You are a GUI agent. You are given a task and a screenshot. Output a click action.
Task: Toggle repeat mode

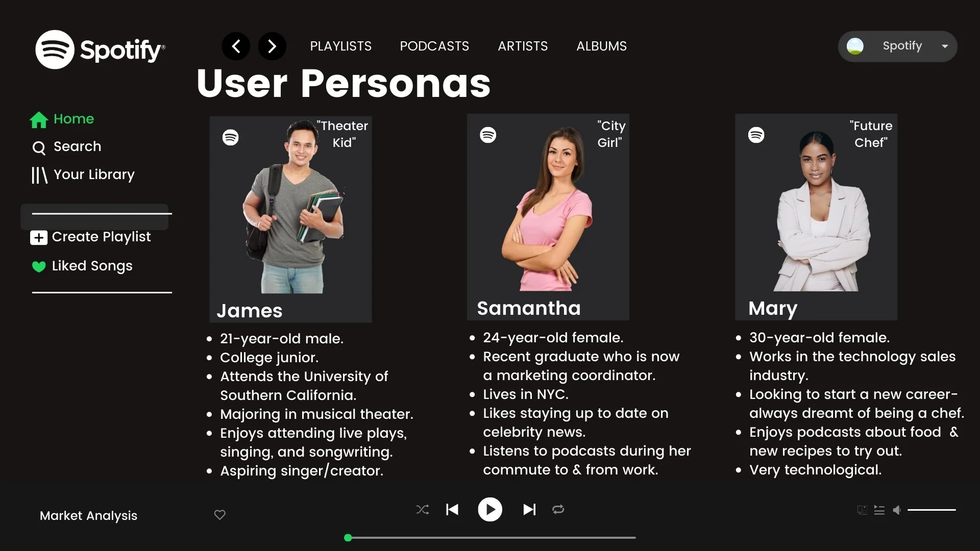pyautogui.click(x=558, y=510)
